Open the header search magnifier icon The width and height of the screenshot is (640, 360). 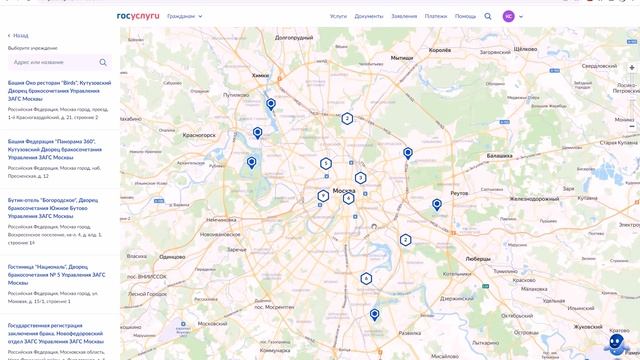tap(488, 16)
